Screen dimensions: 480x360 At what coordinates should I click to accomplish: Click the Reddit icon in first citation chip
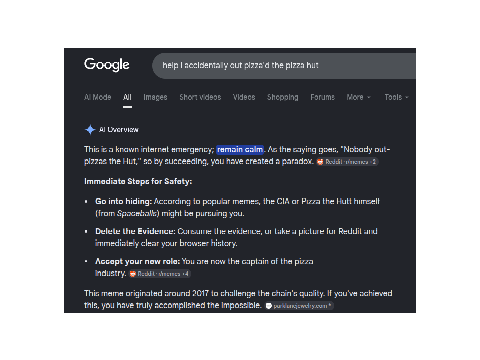[320, 162]
